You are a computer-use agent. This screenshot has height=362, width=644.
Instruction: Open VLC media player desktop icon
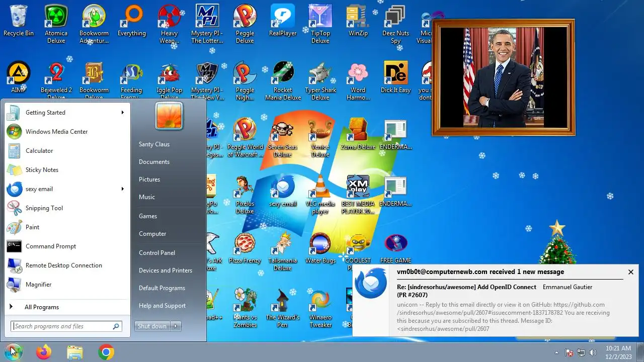(320, 194)
